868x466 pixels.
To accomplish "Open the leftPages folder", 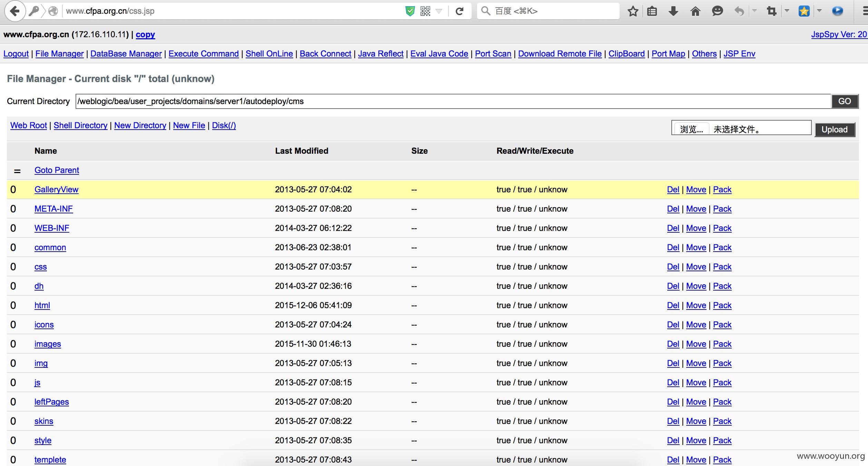I will click(51, 402).
